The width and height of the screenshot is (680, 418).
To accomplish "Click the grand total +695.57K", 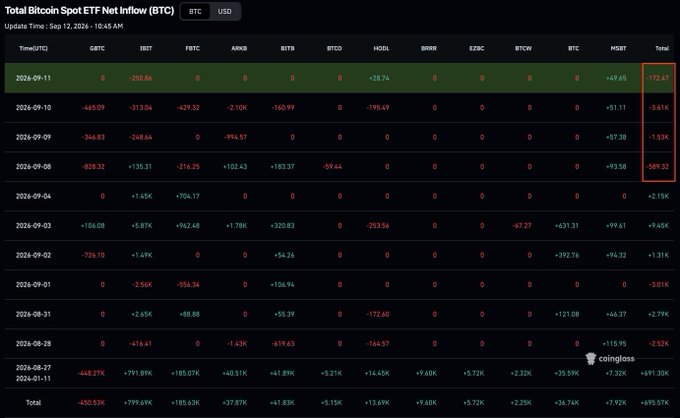I will point(655,402).
